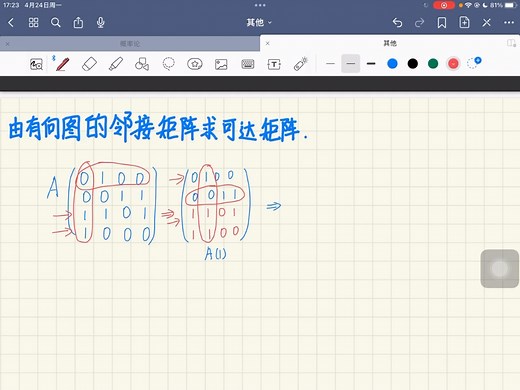Pick the black pen color
Viewport: 520px width, 390px height.
click(413, 63)
